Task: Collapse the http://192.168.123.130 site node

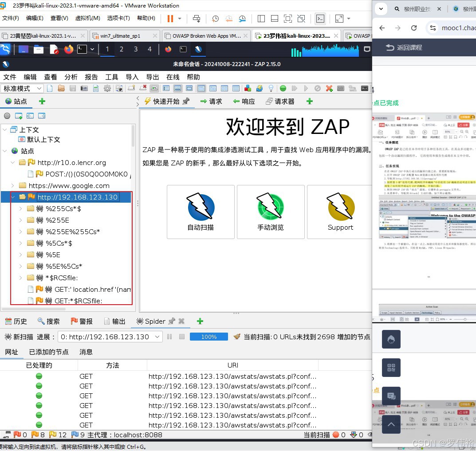Action: tap(13, 197)
